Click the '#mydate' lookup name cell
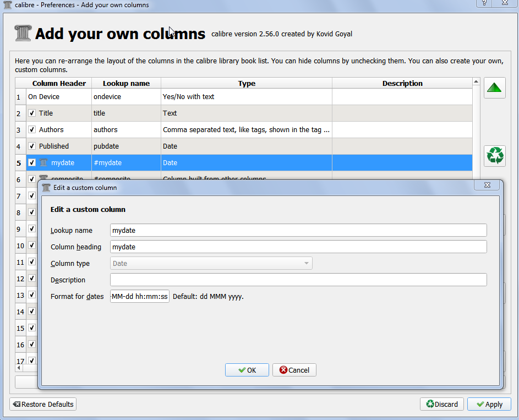519x420 pixels. (x=127, y=162)
